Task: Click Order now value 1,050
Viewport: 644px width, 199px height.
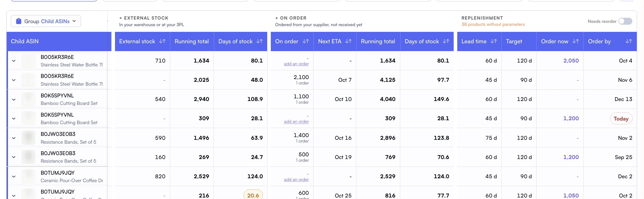Action: click(x=571, y=195)
